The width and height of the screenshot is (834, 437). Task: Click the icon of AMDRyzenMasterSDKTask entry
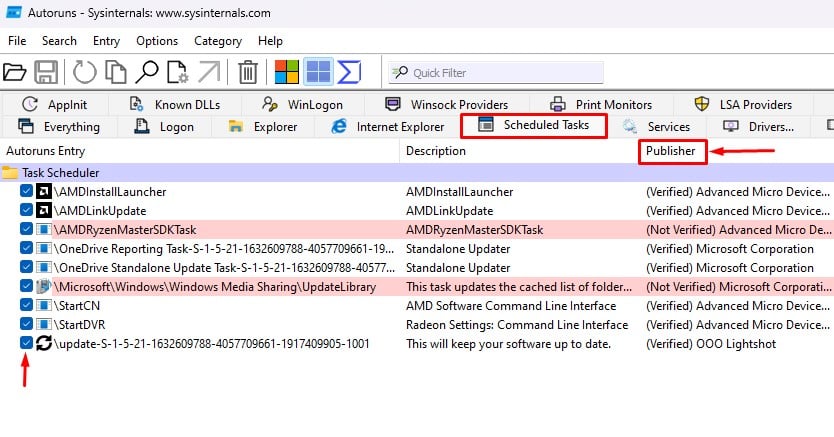point(44,230)
